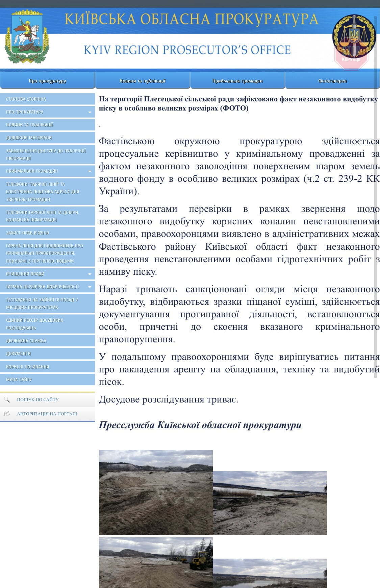Open 'Єдиний реєстр досудових розслідувань' item
380x588 pixels.
click(x=47, y=324)
